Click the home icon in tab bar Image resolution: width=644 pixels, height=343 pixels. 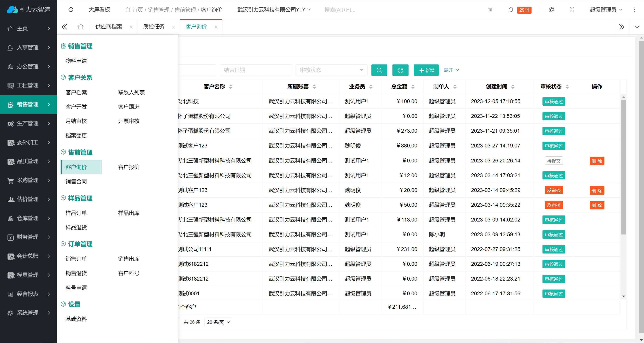pyautogui.click(x=80, y=27)
